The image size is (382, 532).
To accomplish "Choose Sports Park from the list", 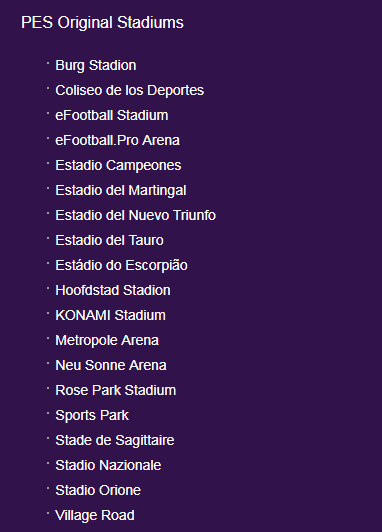I will pos(92,416).
